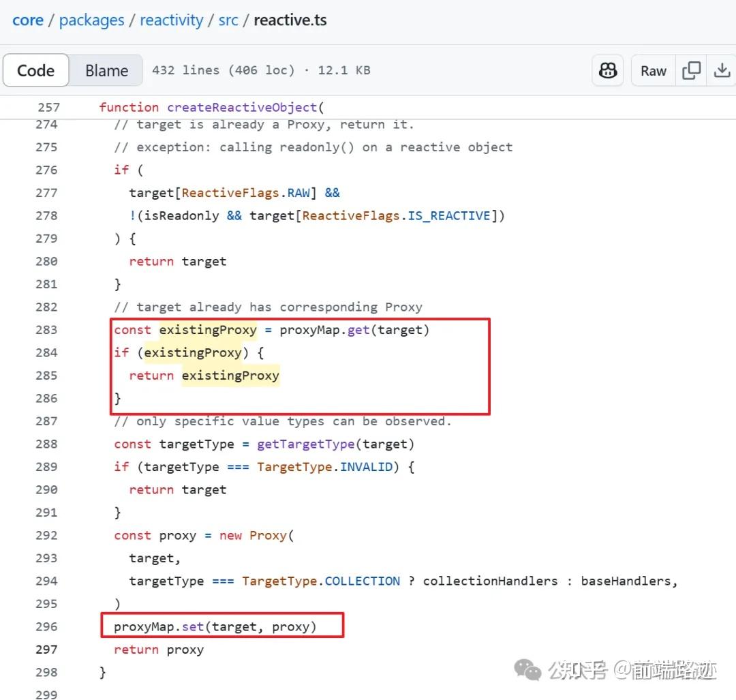Click 'new Proxy(' on line 292
Viewport: 736px width, 700px height.
(x=256, y=535)
